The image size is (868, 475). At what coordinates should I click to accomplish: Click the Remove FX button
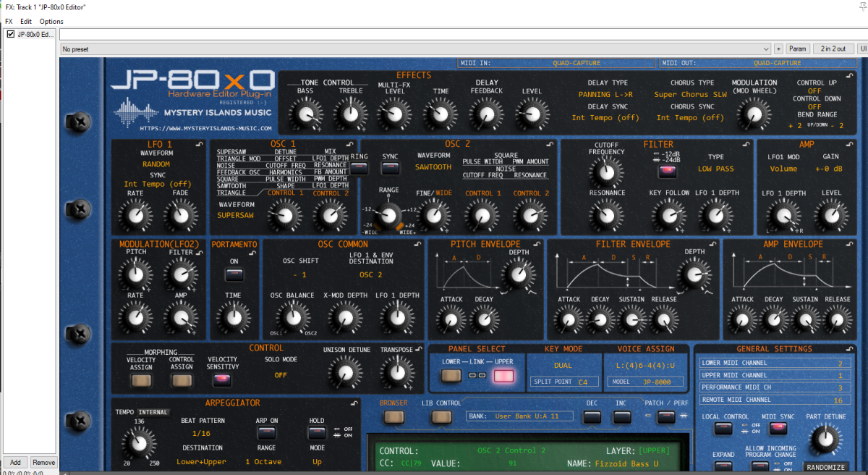(x=43, y=462)
